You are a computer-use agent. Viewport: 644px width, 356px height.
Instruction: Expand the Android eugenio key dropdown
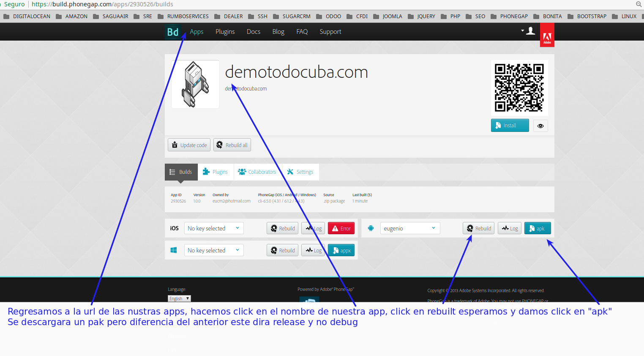(x=410, y=228)
